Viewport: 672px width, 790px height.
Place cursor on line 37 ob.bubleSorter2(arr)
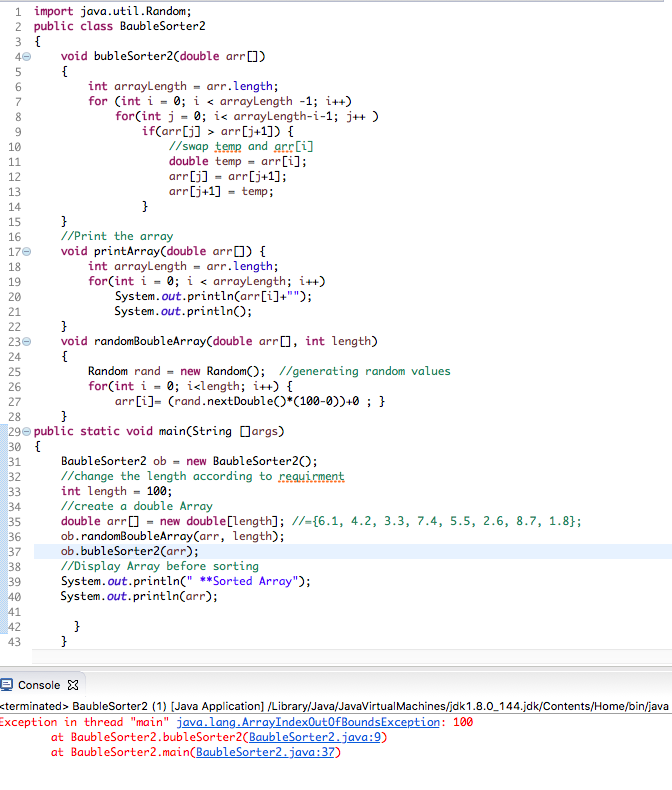(x=129, y=551)
